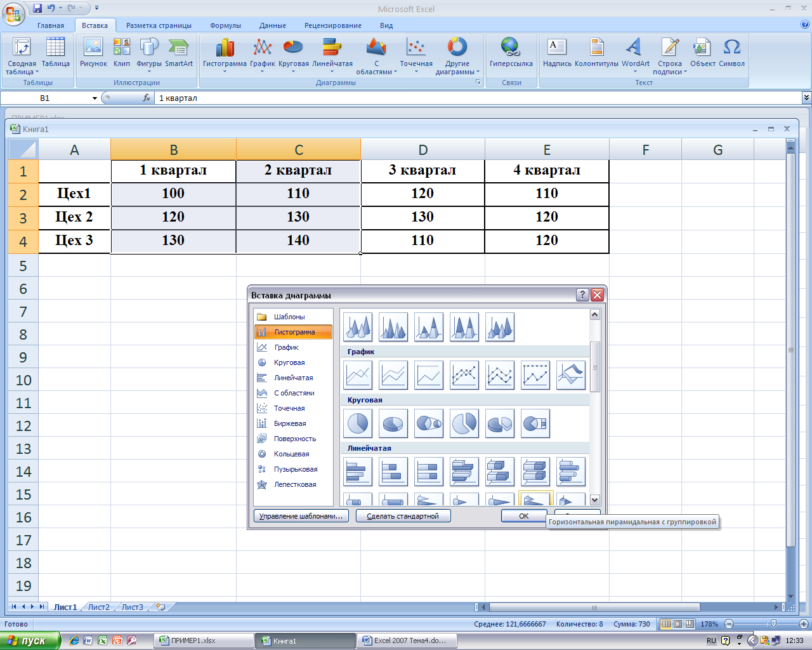
Task: Insert a picture with Рисунок
Action: pos(93,52)
